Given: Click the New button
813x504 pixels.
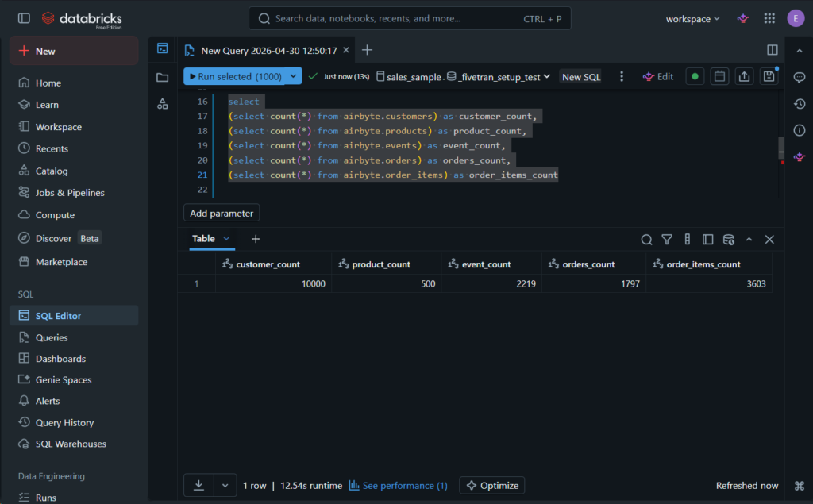Looking at the screenshot, I should 74,51.
